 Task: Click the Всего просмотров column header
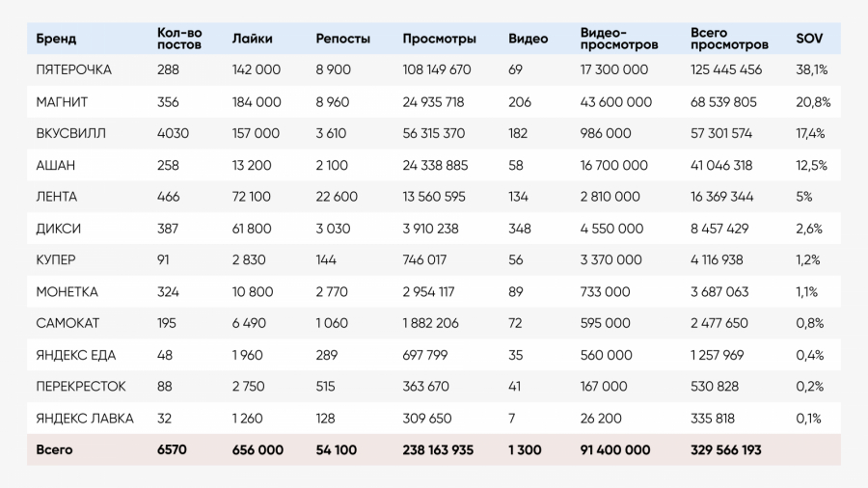(x=729, y=40)
